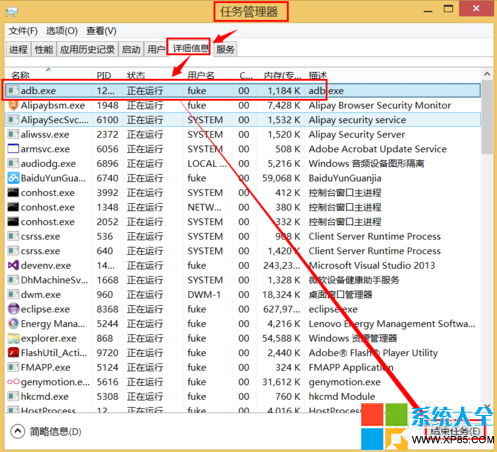This screenshot has width=497, height=452.
Task: Switch to the 启动 tab
Action: pos(131,49)
